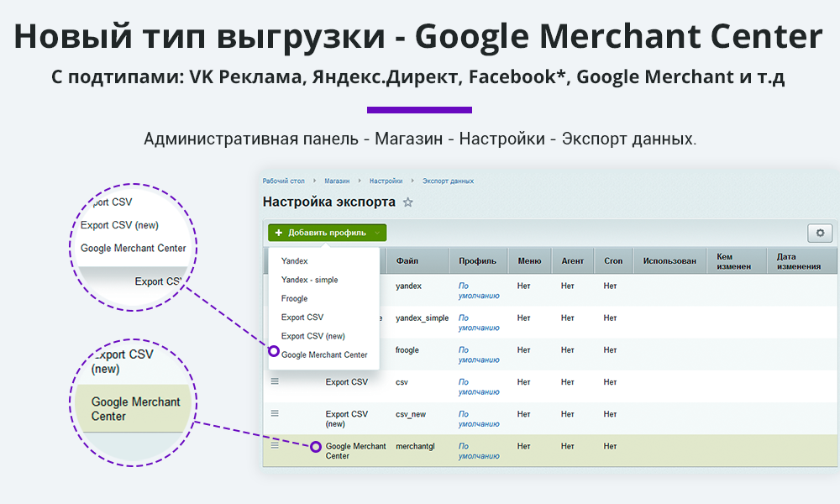Expand the Добавить профиль dropdown arrow
The height and width of the screenshot is (504, 840).
pyautogui.click(x=377, y=233)
